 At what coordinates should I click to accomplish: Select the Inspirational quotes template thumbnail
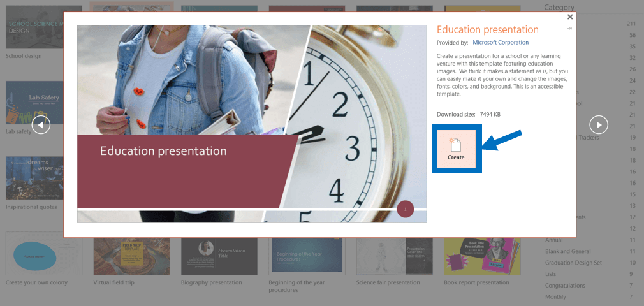click(34, 178)
